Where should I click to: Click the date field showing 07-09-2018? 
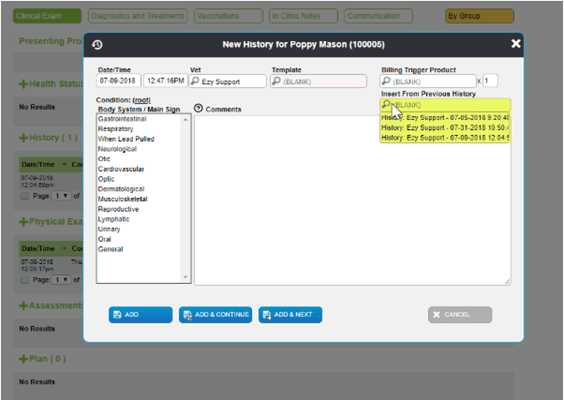118,81
